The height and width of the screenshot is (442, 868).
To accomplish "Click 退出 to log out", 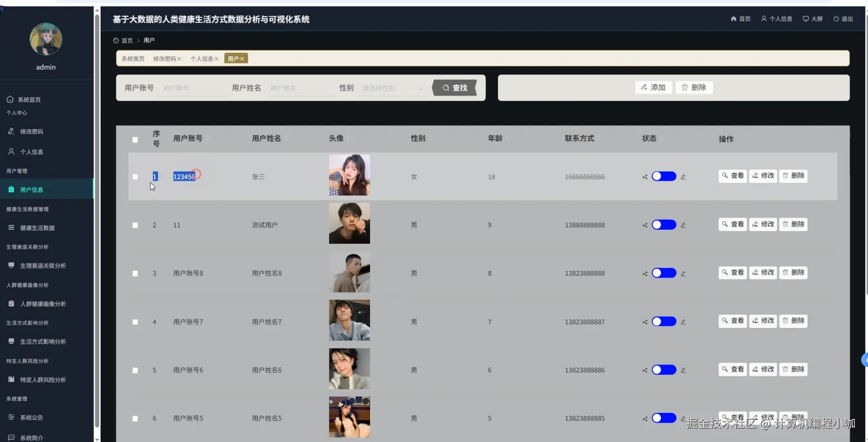I will (x=843, y=19).
